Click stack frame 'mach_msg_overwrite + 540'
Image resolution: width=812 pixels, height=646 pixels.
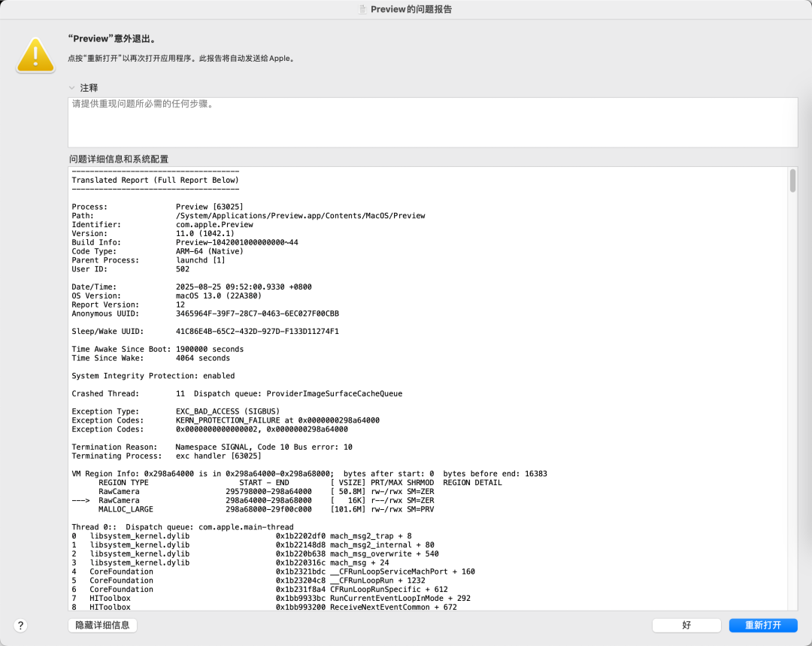384,553
